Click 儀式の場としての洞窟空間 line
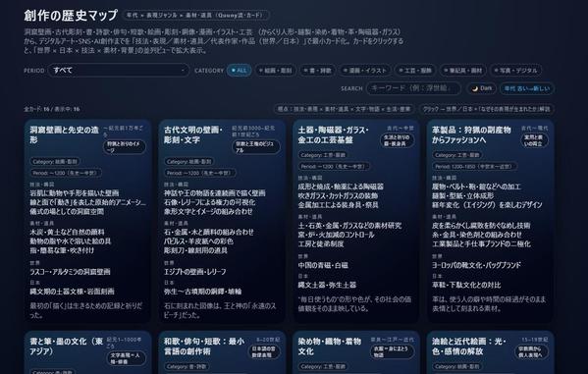588x374 pixels. point(67,212)
